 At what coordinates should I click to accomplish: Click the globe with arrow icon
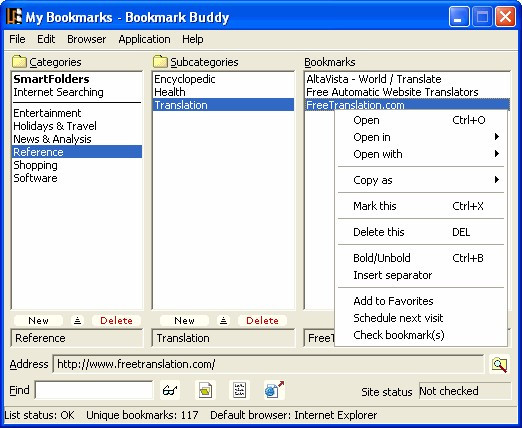pyautogui.click(x=274, y=390)
